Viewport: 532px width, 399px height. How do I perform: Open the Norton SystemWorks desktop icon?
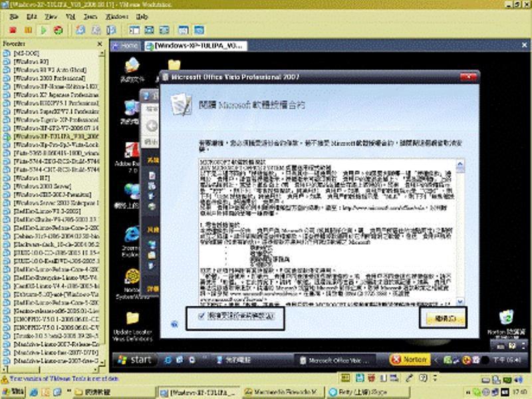[132, 285]
